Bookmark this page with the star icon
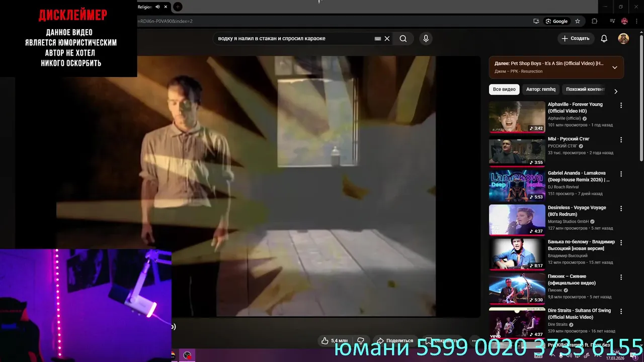This screenshot has width=644, height=362. click(578, 21)
